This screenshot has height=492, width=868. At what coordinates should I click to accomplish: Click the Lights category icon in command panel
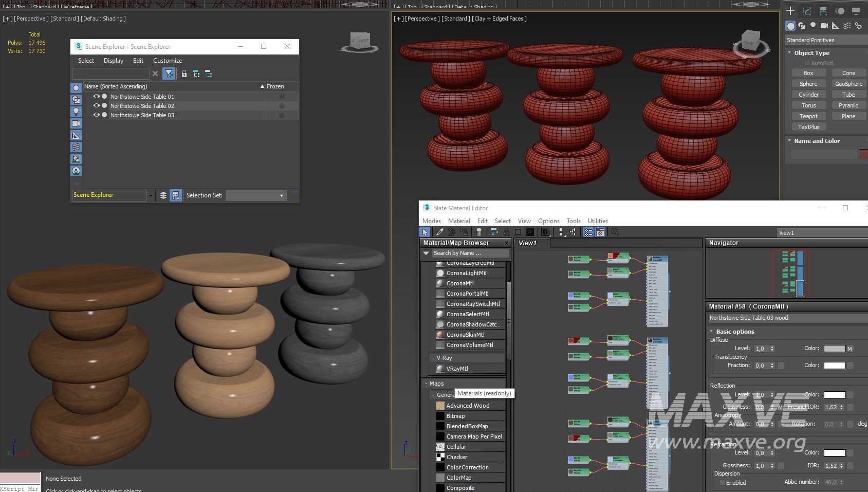pos(812,26)
